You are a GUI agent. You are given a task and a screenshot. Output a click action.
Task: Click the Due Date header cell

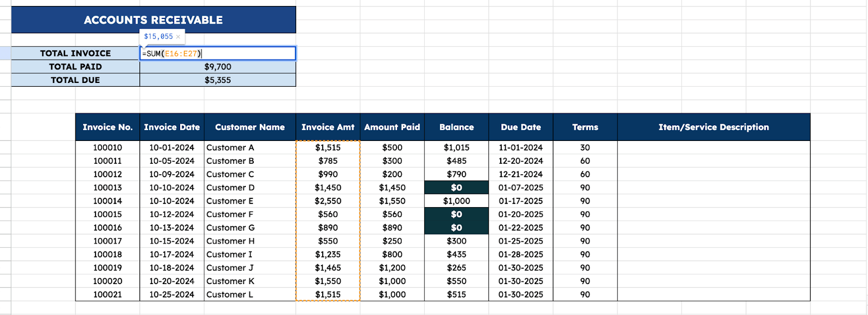[x=521, y=127]
